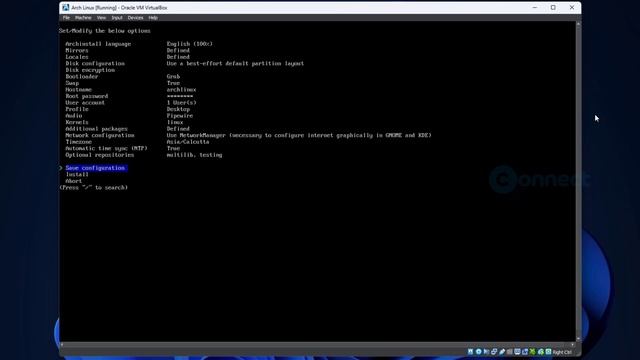This screenshot has width=640, height=360.
Task: Click the Pipewire audio value
Action: coord(180,116)
